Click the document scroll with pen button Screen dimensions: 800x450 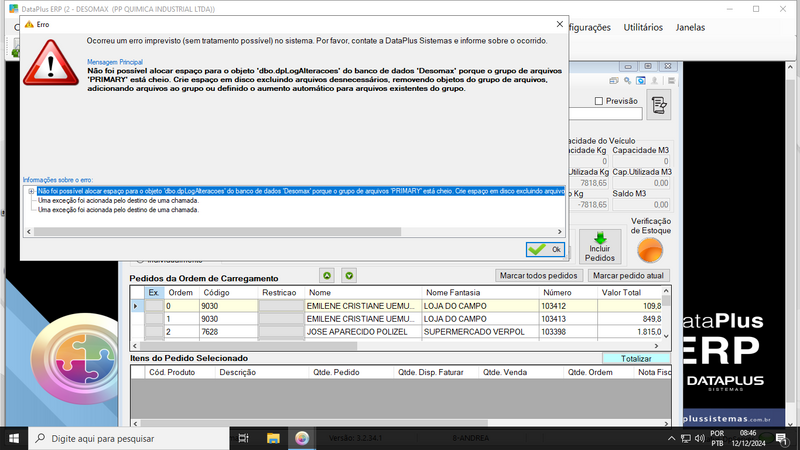pyautogui.click(x=659, y=105)
